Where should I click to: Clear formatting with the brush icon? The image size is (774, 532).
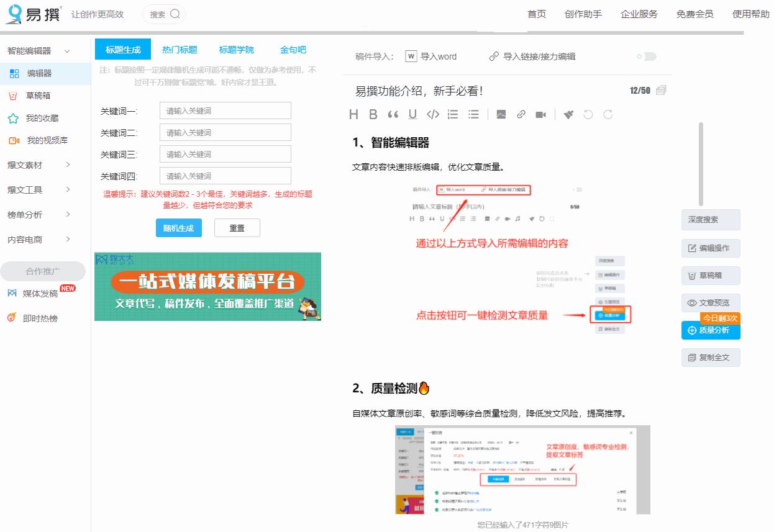(568, 114)
